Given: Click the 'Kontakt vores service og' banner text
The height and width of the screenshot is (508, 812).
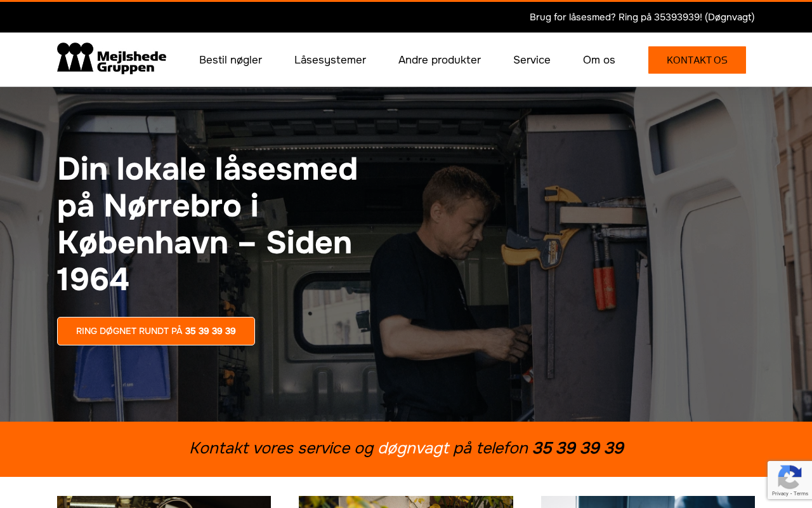Looking at the screenshot, I should click(281, 448).
